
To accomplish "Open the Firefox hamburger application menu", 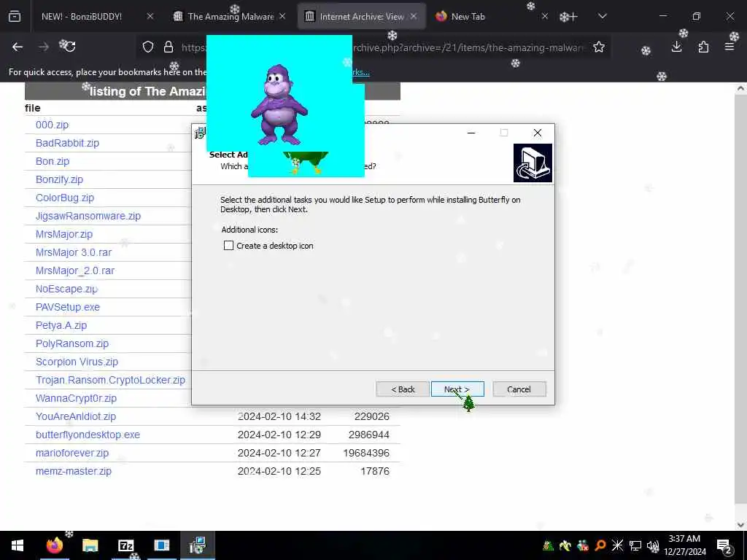I will click(729, 47).
